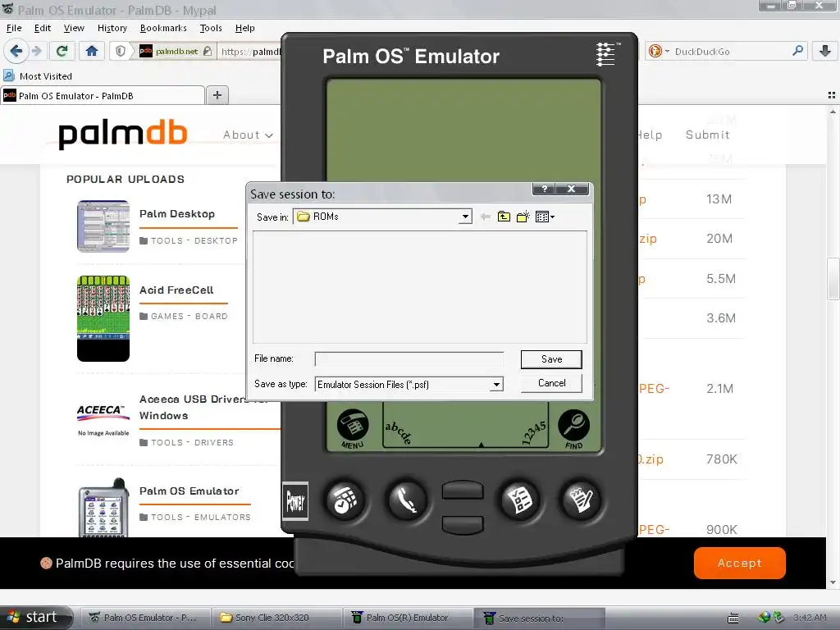Expand the Save in ROMs folder dropdown

[466, 217]
